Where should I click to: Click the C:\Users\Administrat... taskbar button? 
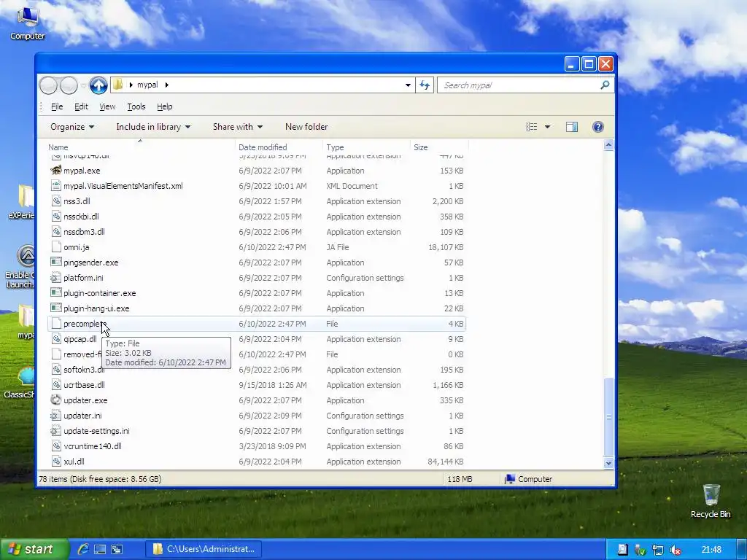(204, 549)
